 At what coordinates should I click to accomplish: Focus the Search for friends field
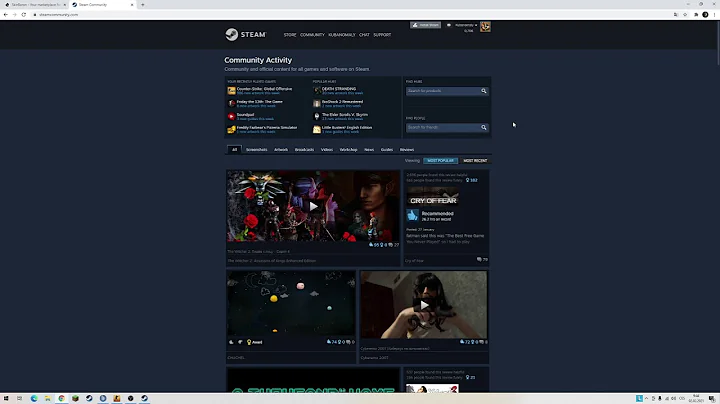tap(443, 127)
